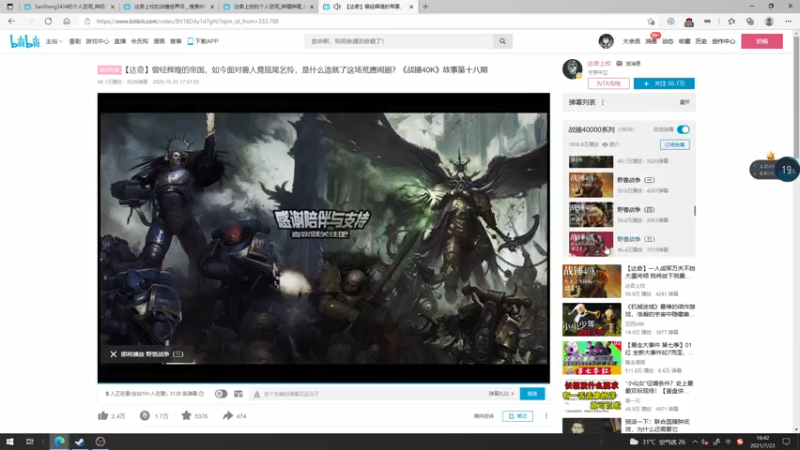Focus the danmaku input field
800x450 pixels.
pos(375,394)
